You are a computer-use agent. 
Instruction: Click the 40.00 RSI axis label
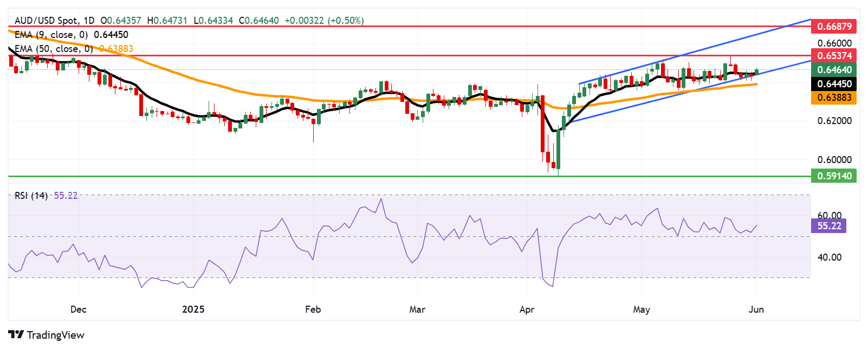click(x=829, y=257)
